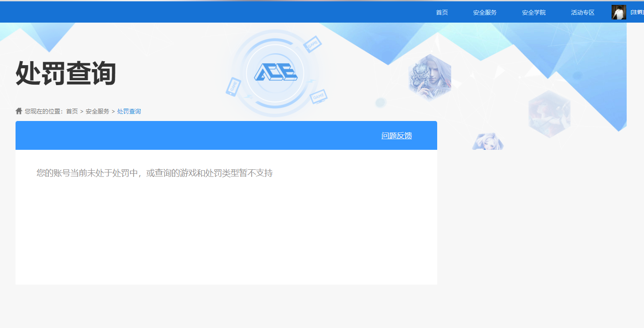Click the 问题反馈 feedback link
The height and width of the screenshot is (328, 644).
click(x=396, y=136)
